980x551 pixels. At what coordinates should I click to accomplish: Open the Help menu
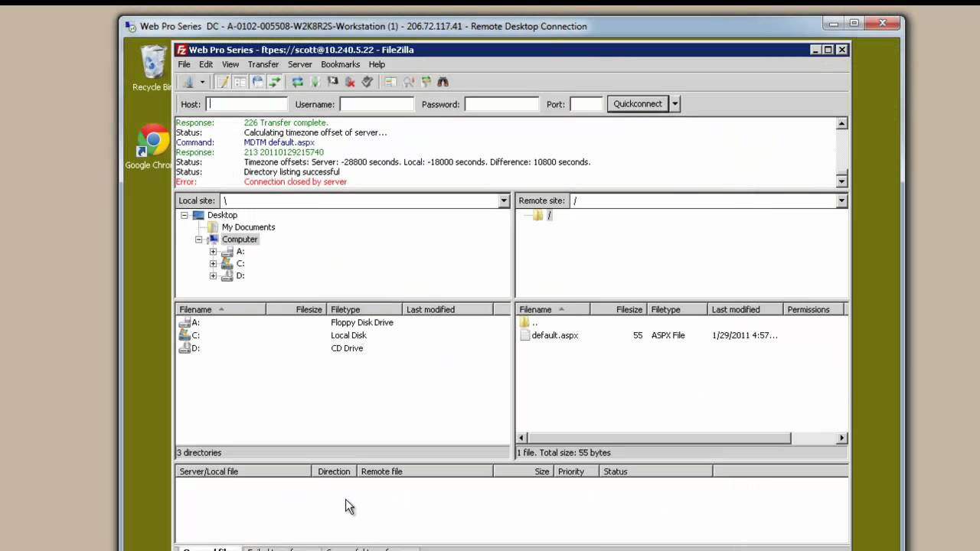377,64
